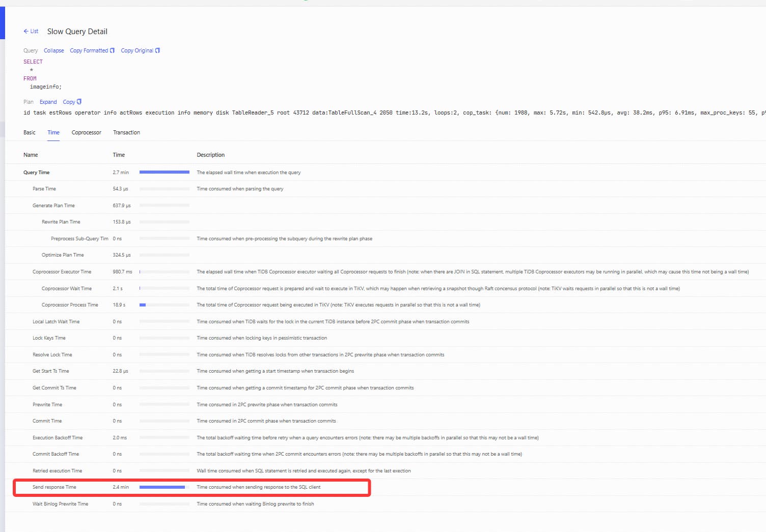Click the Generate Plan Time label
Screen dimensions: 766x532
[x=53, y=206]
